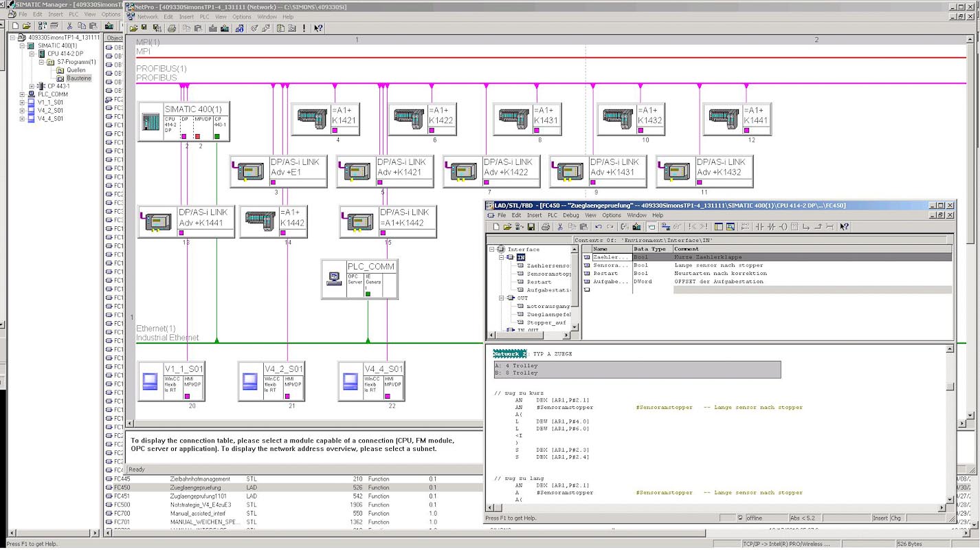The height and width of the screenshot is (550, 980).
Task: Expand the CP 443-1 tree node
Action: 32,86
